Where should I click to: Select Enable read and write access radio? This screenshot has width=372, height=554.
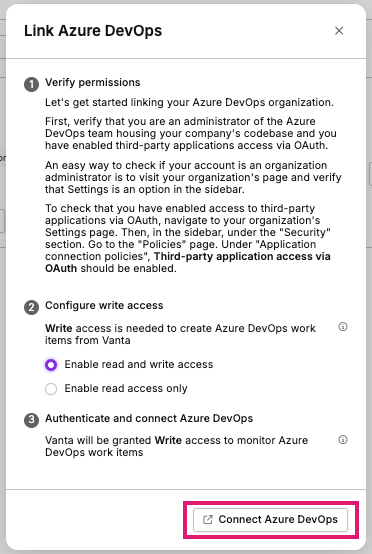pyautogui.click(x=51, y=365)
